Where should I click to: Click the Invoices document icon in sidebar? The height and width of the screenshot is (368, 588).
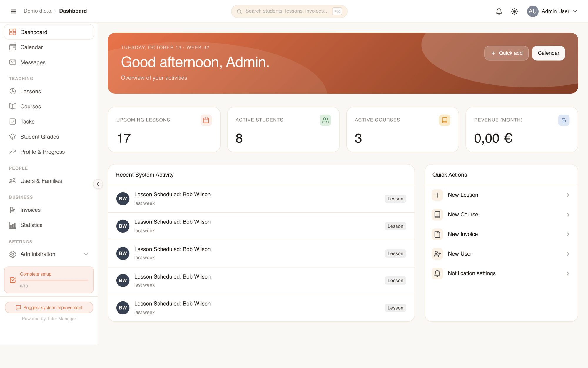[x=13, y=210]
